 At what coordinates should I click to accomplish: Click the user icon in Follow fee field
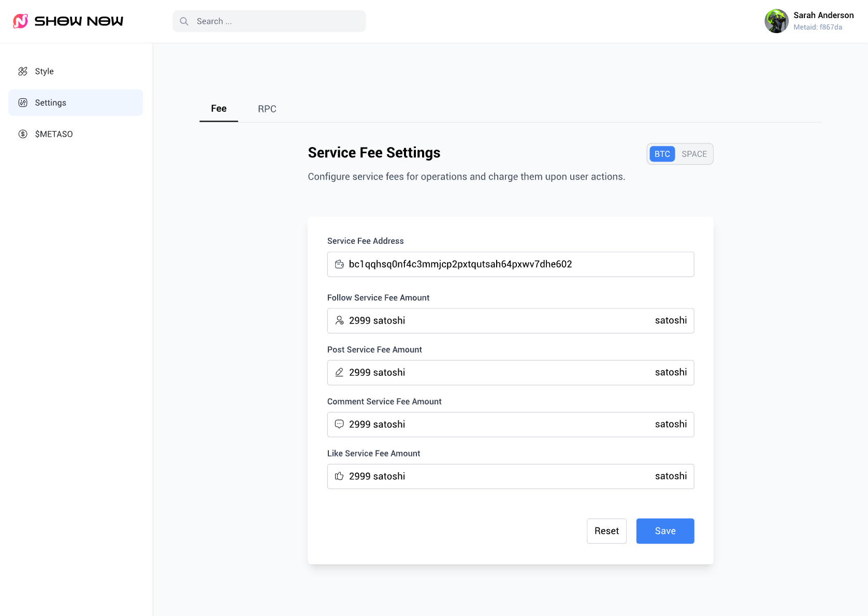point(339,321)
